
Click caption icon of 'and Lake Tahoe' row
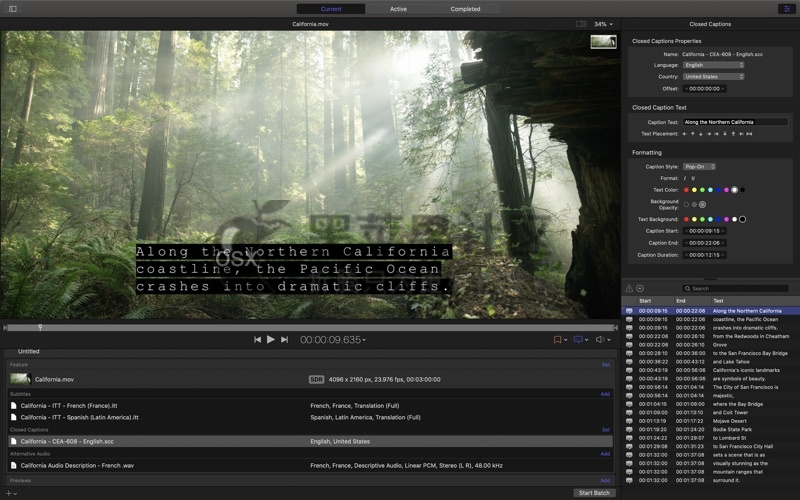tap(629, 362)
